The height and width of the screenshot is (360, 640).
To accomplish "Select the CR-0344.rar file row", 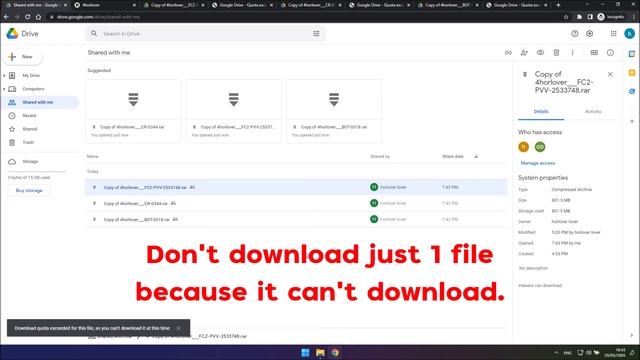I will (296, 203).
